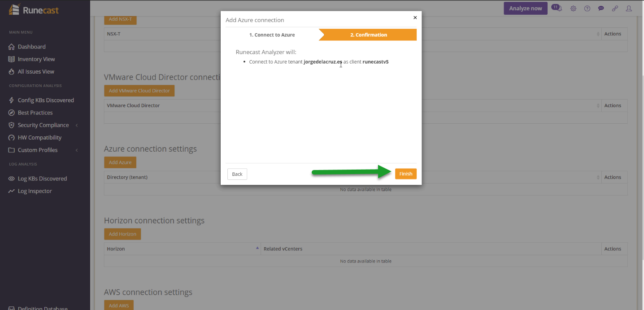644x310 pixels.
Task: Click the Add Azure connection dialog title
Action: pos(255,20)
